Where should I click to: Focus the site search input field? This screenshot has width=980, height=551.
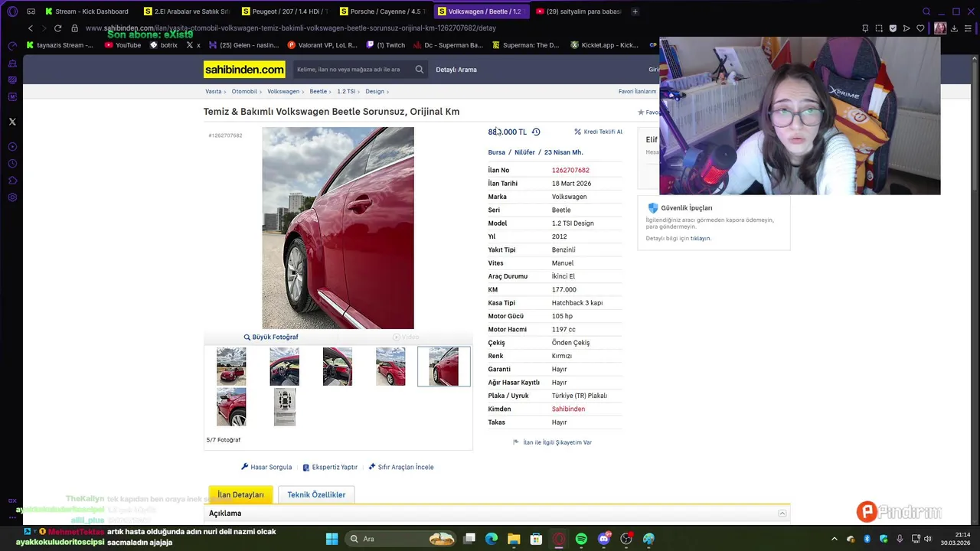(353, 70)
